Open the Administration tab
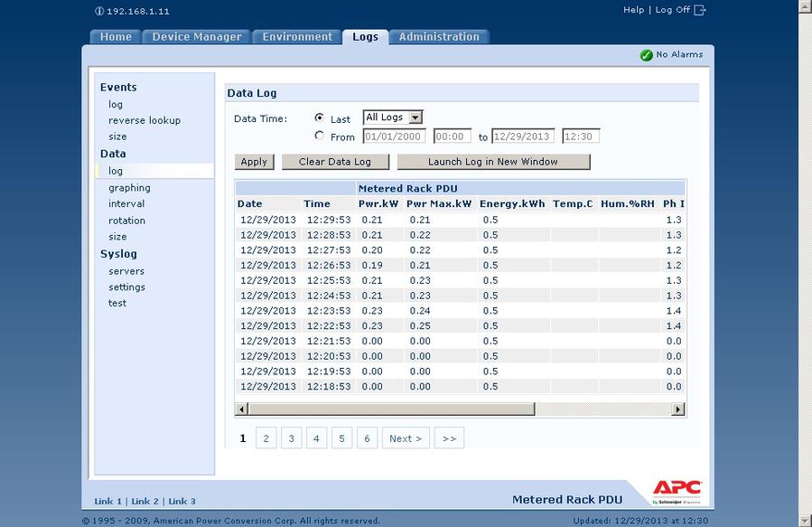Viewport: 812px width, 527px height. [439, 37]
